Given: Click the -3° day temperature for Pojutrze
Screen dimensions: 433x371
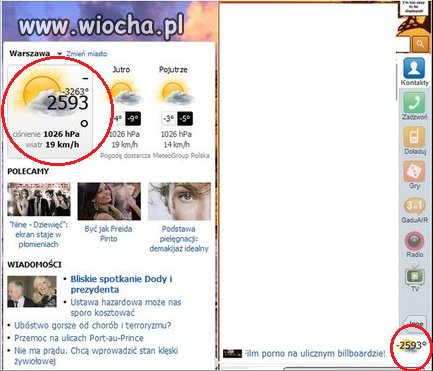Looking at the screenshot, I should click(x=168, y=119).
